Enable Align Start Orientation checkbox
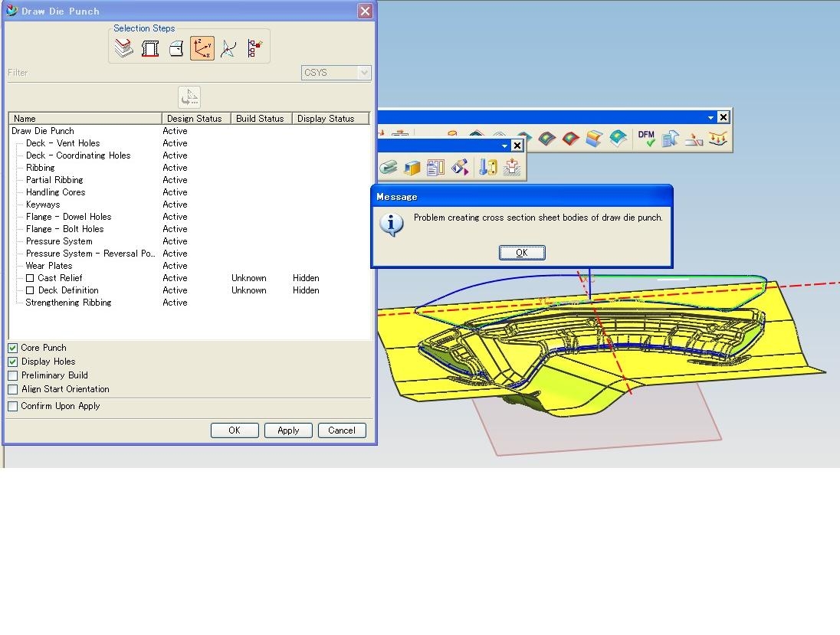 13,390
